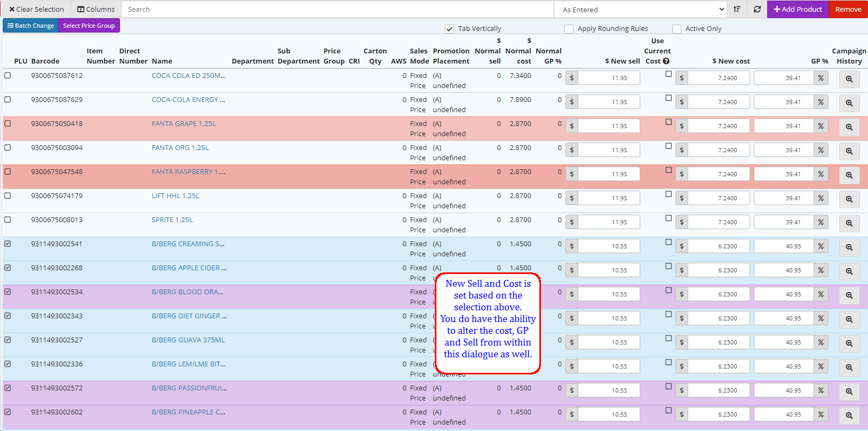Click barcode 9300675008013
The image size is (868, 431).
[x=57, y=220]
